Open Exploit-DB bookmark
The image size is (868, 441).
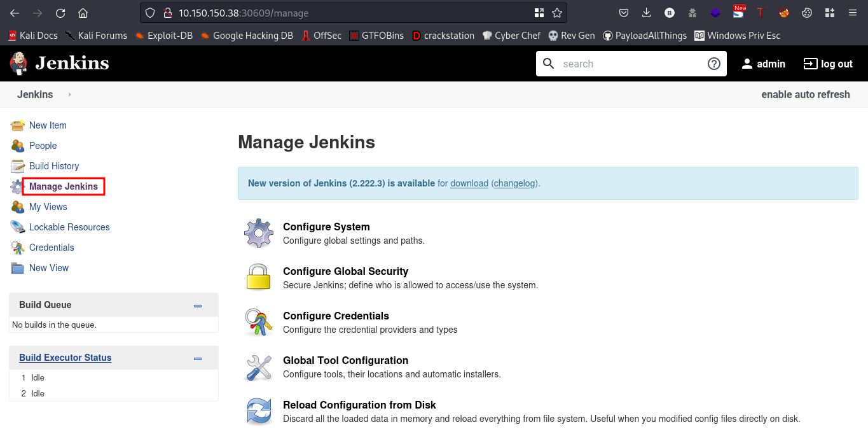click(x=163, y=36)
